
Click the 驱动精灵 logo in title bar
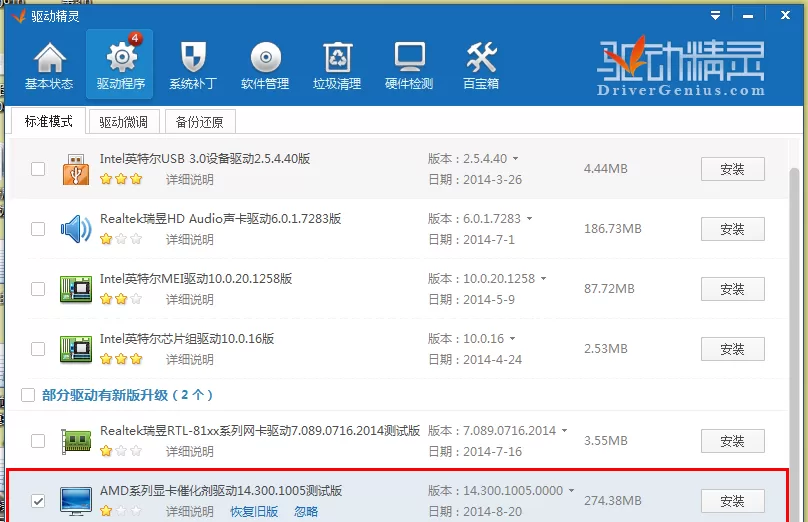(x=20, y=16)
